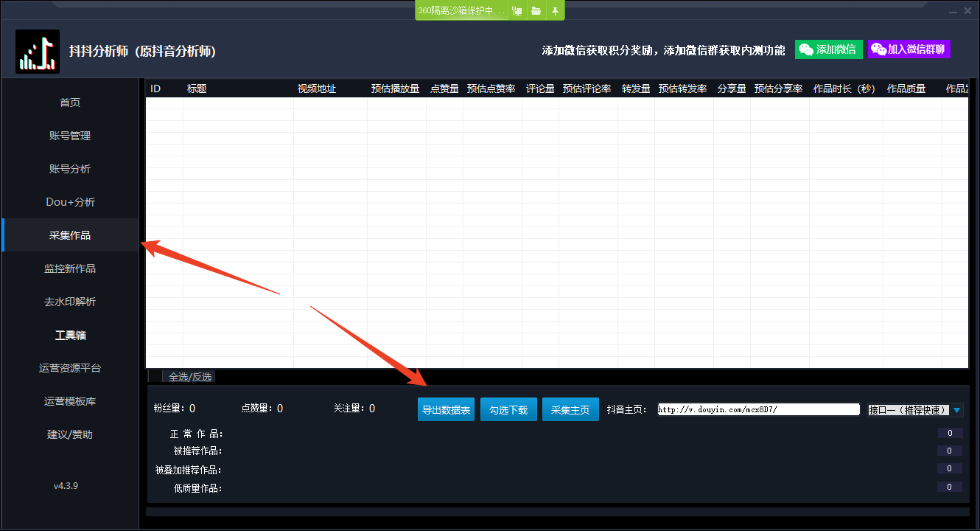
Task: Click 导出数据表 to export data
Action: (446, 409)
